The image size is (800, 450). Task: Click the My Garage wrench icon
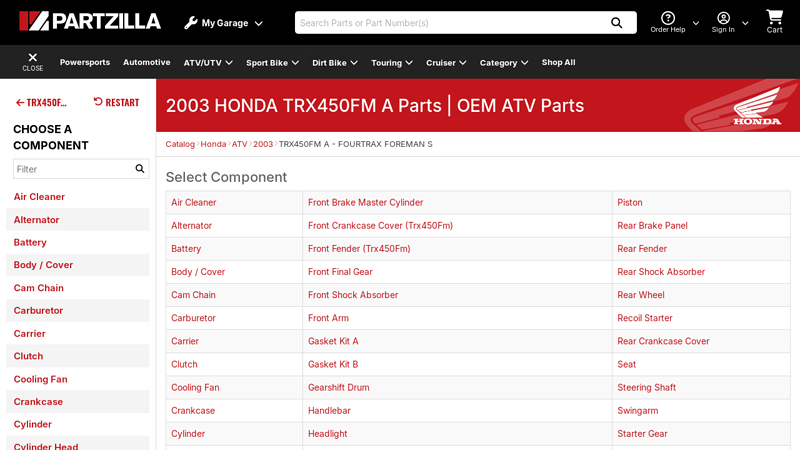191,23
